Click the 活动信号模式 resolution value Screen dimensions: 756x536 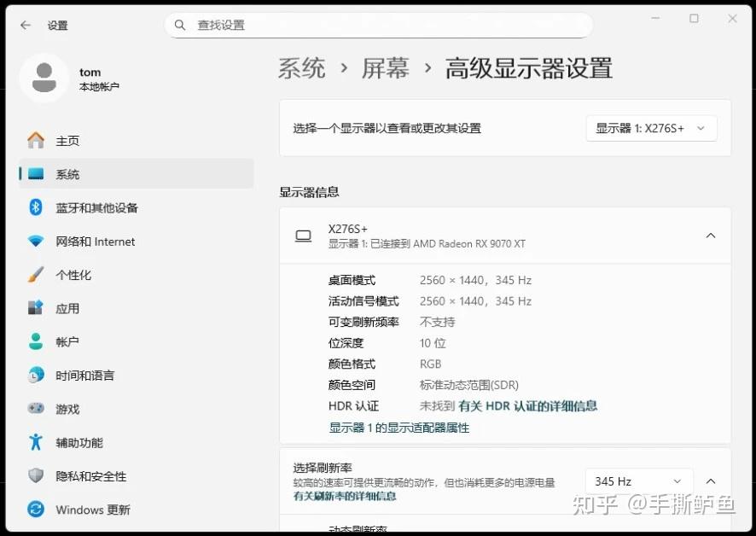point(475,301)
